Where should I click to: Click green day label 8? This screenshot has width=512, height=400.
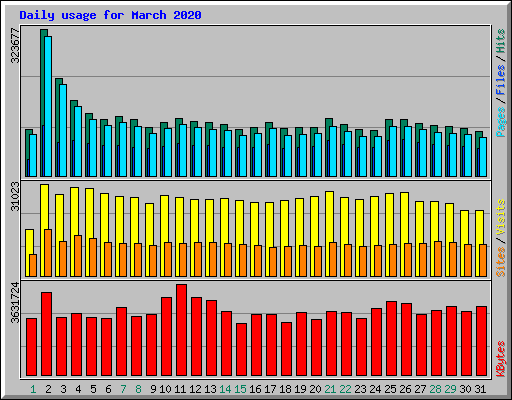click(x=138, y=389)
